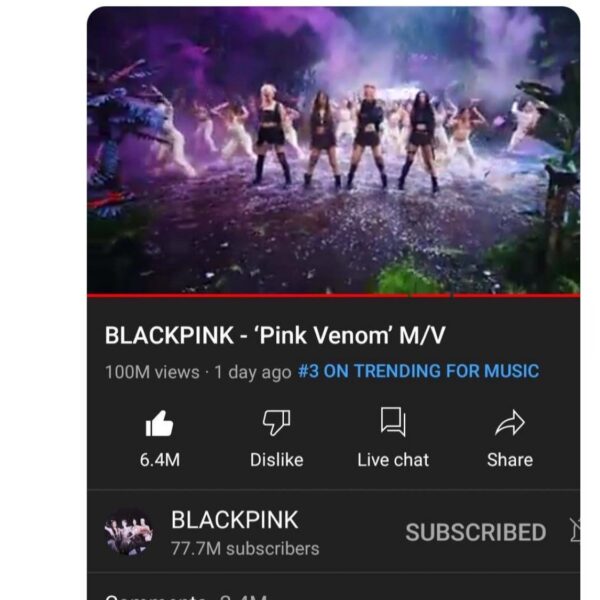Click the Share arrow icon
The height and width of the screenshot is (600, 600).
click(510, 423)
